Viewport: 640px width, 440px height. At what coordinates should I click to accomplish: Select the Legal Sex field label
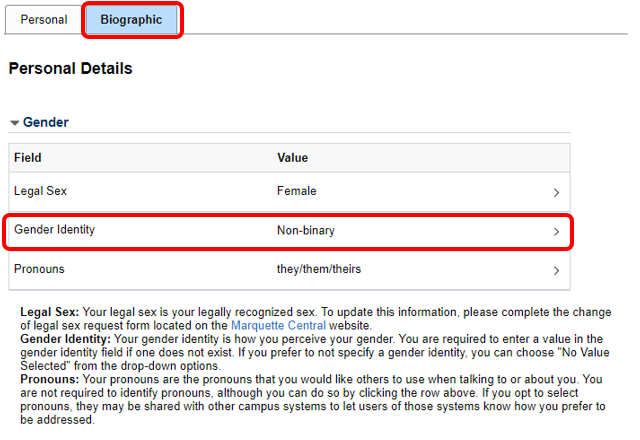40,191
